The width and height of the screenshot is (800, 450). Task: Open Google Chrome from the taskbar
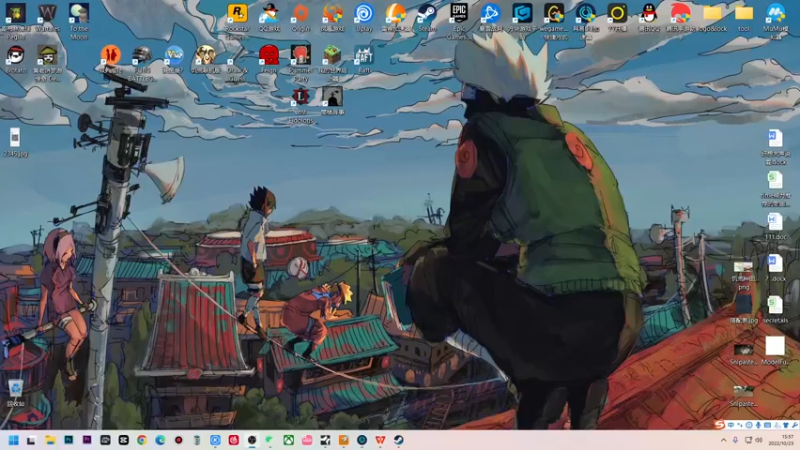[x=142, y=440]
